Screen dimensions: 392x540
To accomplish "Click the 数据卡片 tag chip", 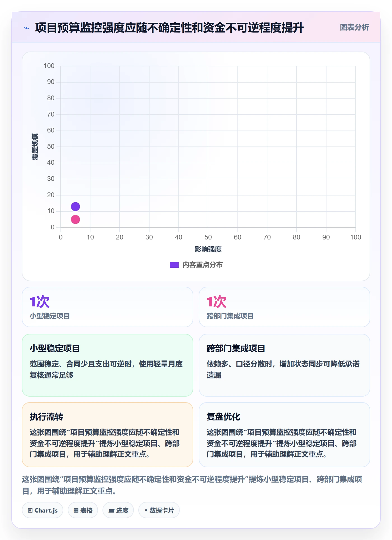I will click(159, 510).
